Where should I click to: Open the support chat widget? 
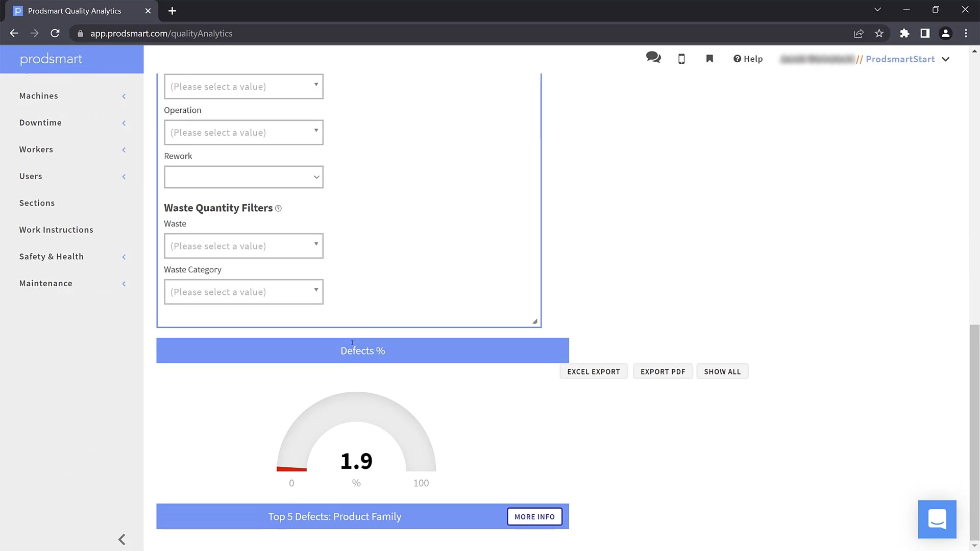[937, 519]
